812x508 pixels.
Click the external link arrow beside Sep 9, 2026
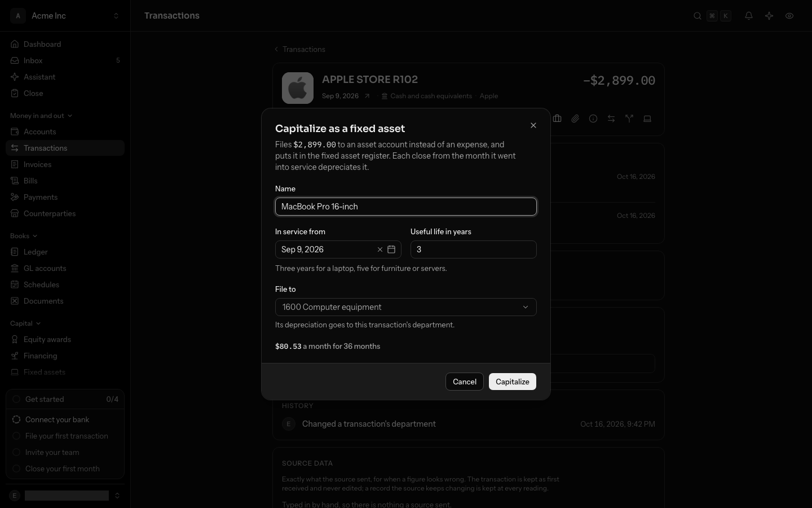[x=367, y=96]
